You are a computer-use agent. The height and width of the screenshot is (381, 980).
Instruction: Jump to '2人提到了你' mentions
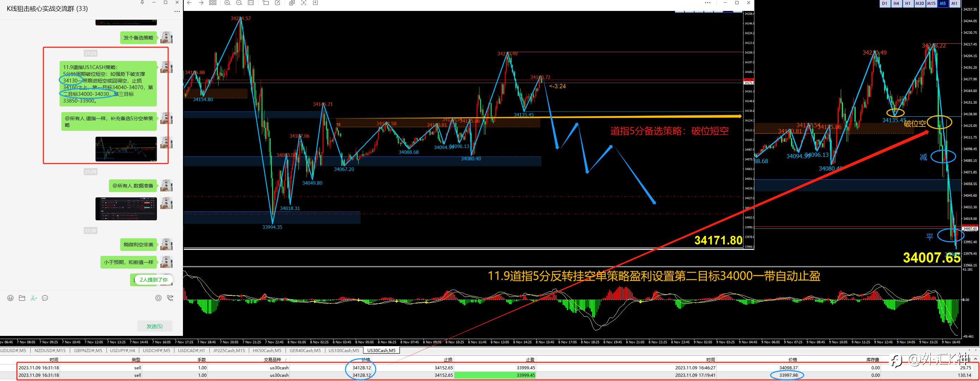click(154, 280)
